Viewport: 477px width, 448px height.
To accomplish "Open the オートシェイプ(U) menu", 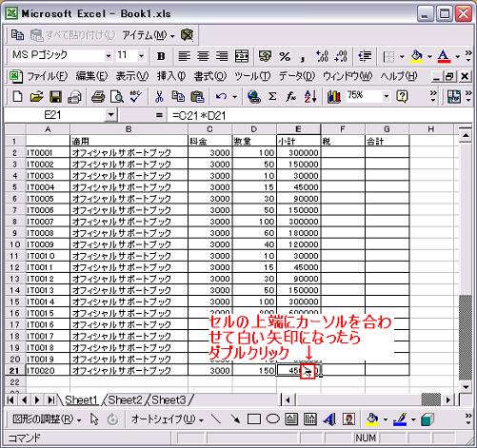I will click(x=167, y=419).
